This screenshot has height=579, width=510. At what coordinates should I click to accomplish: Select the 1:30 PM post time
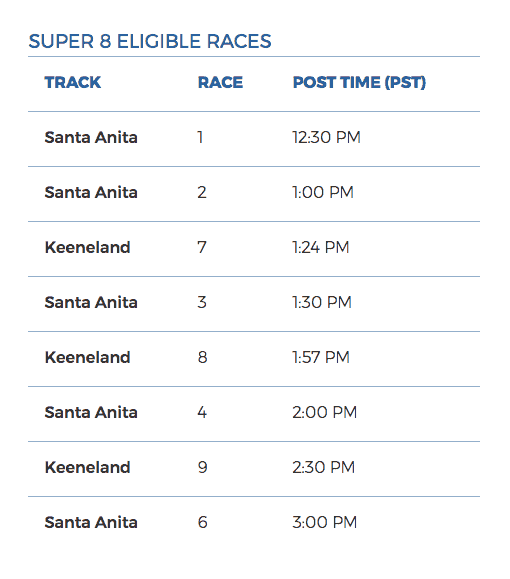(322, 302)
